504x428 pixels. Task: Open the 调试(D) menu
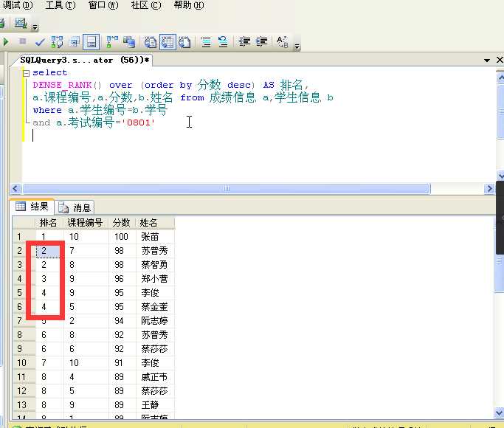(x=18, y=5)
